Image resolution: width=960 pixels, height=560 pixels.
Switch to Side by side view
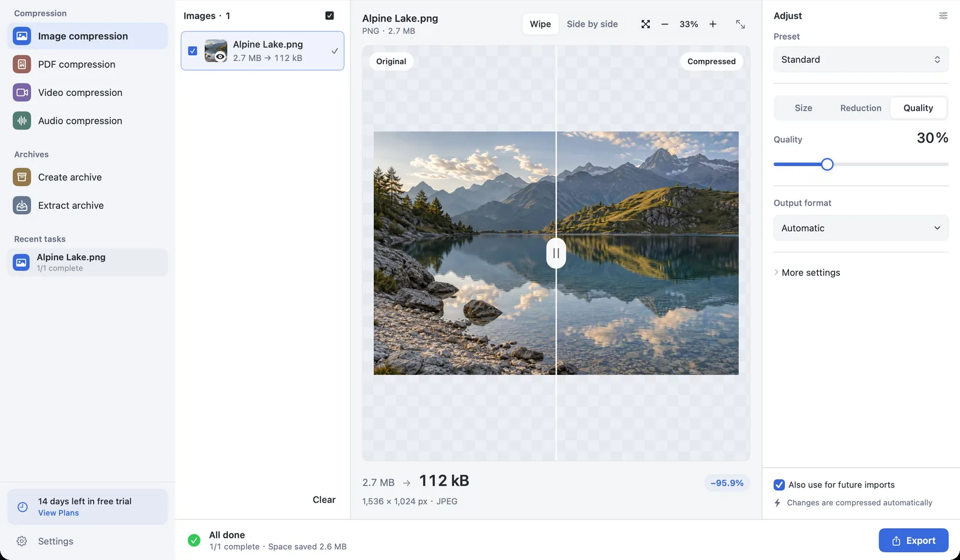592,24
